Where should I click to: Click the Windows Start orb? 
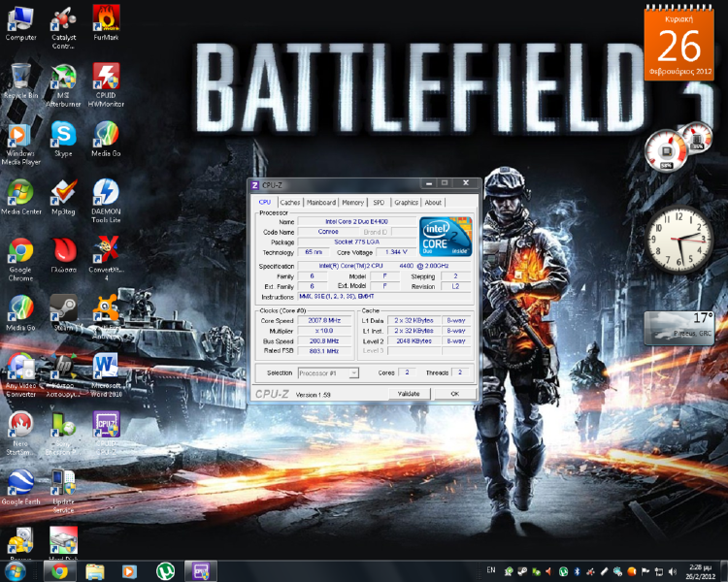click(15, 571)
